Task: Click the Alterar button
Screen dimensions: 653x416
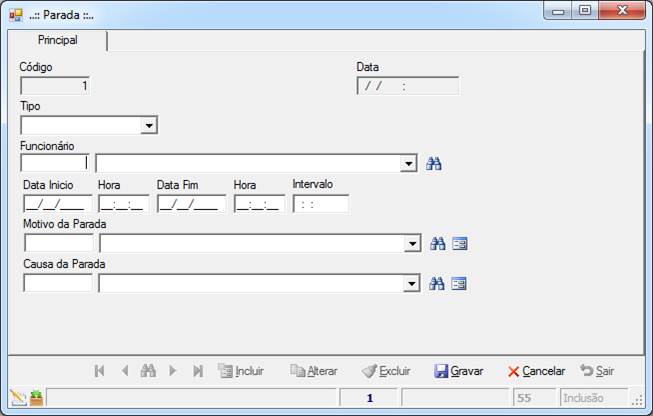Action: pos(314,371)
